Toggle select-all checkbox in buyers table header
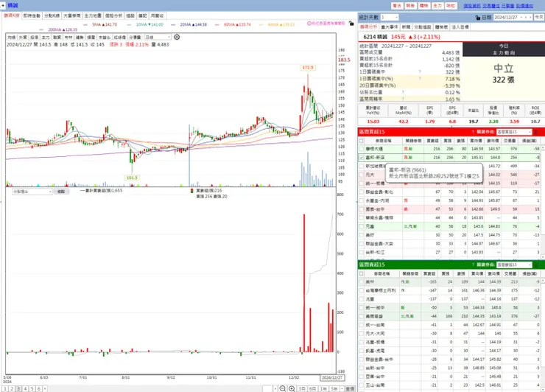This screenshot has width=545, height=392. click(362, 141)
